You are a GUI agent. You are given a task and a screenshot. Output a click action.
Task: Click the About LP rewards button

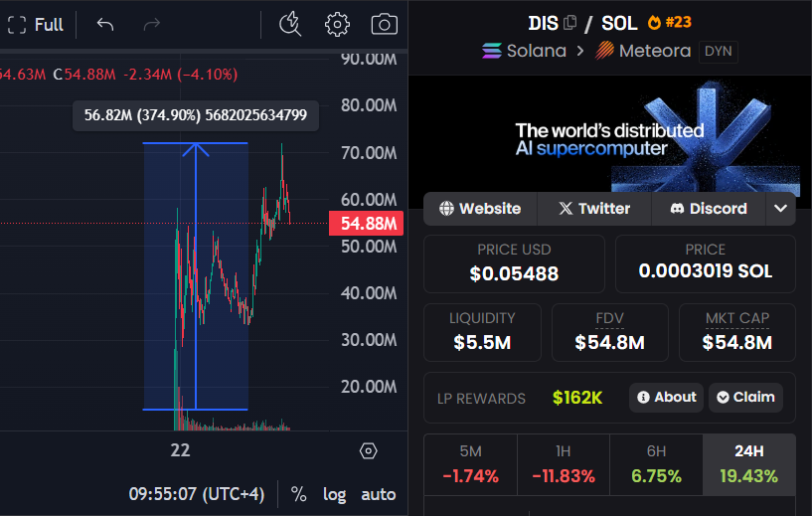[666, 398]
